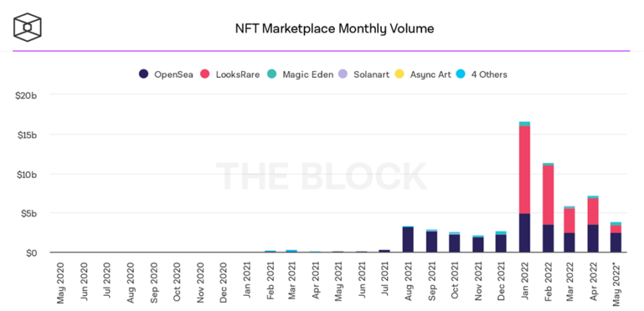Toggle the OpenSea legend dot

point(144,74)
